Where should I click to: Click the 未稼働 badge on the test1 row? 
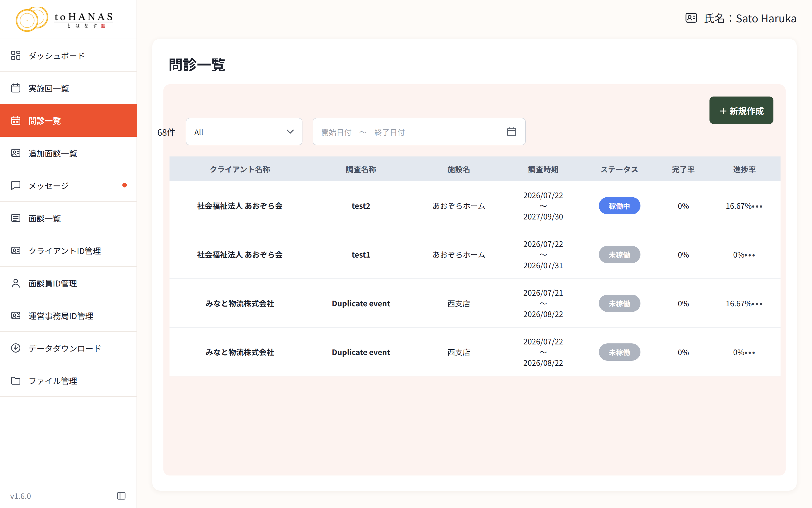619,255
